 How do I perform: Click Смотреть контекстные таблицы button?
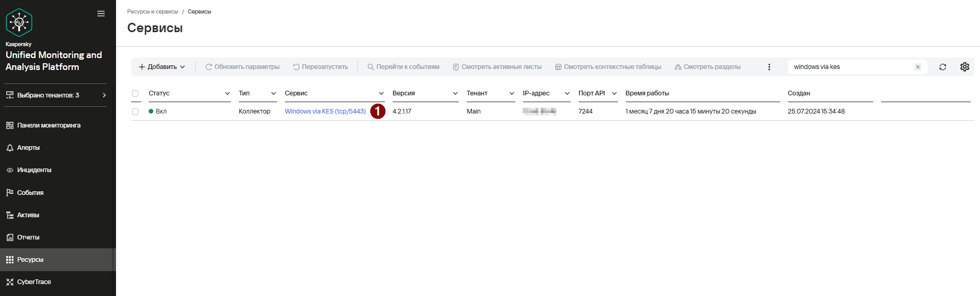(x=608, y=67)
